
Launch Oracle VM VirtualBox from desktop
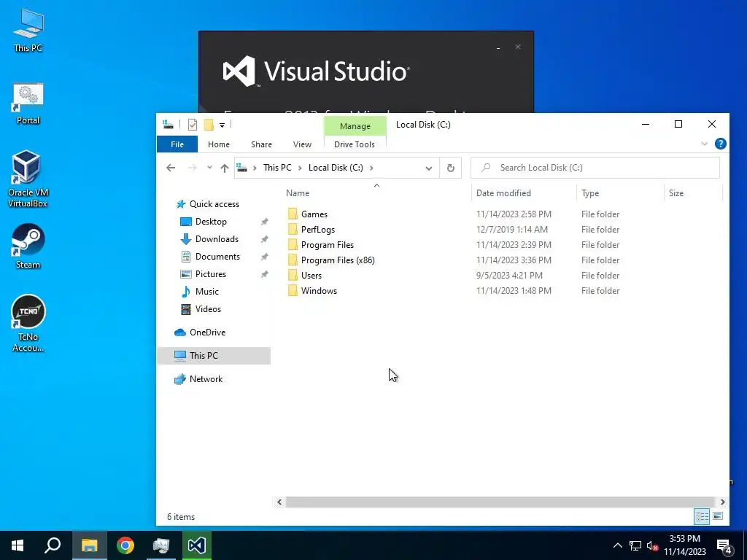pyautogui.click(x=28, y=179)
